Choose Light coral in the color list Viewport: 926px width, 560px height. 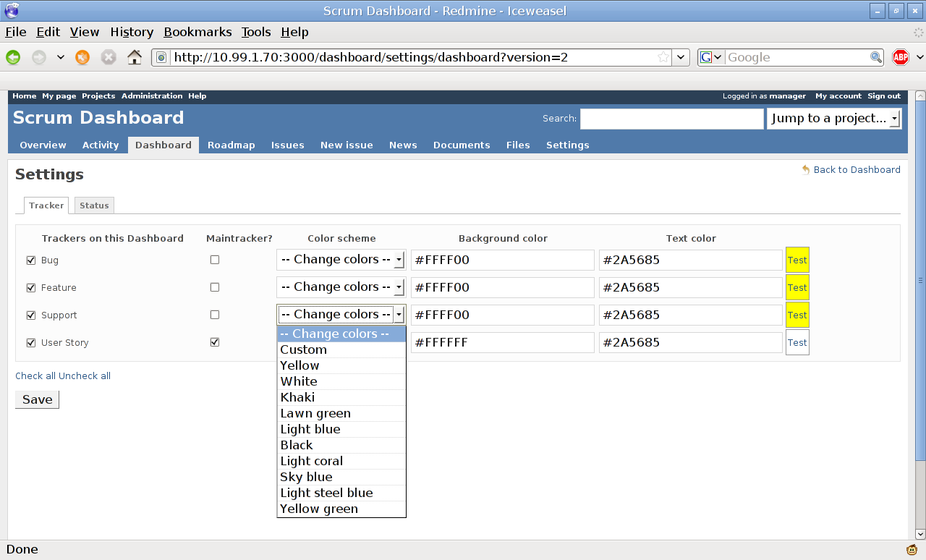(341, 461)
